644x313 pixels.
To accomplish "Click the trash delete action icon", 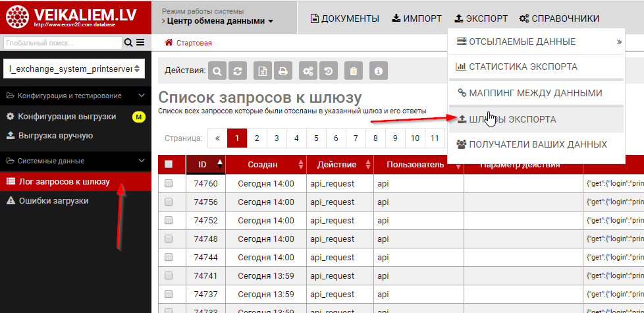I will pos(353,71).
